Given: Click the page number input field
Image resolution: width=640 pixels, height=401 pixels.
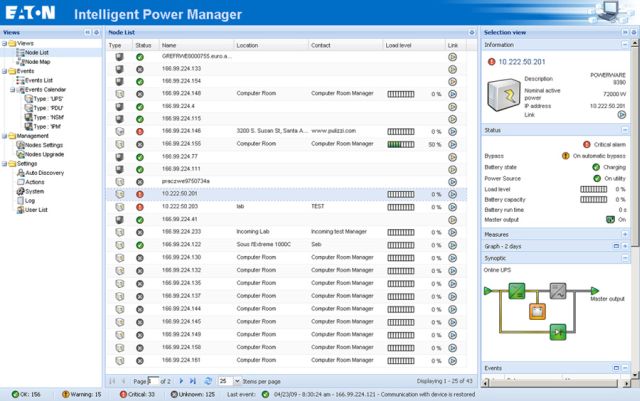Looking at the screenshot, I should 152,381.
